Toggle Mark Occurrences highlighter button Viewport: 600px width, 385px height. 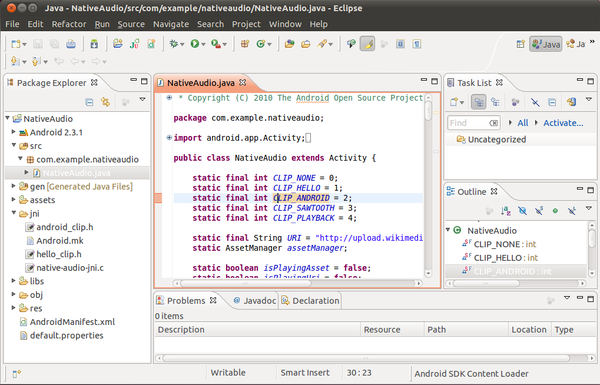pos(367,44)
